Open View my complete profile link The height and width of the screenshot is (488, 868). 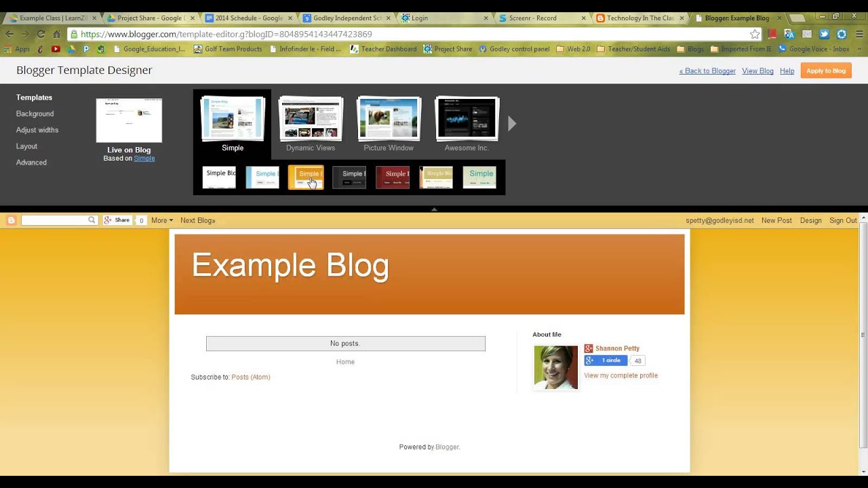(x=620, y=375)
